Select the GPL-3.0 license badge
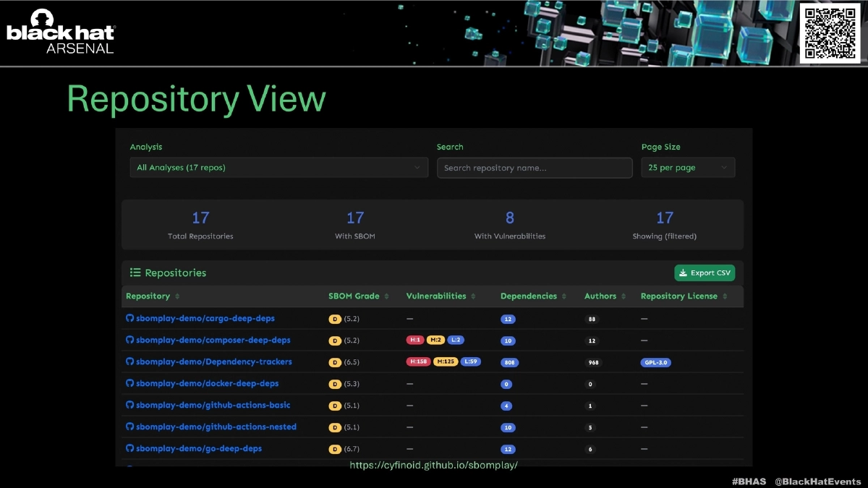 tap(655, 362)
